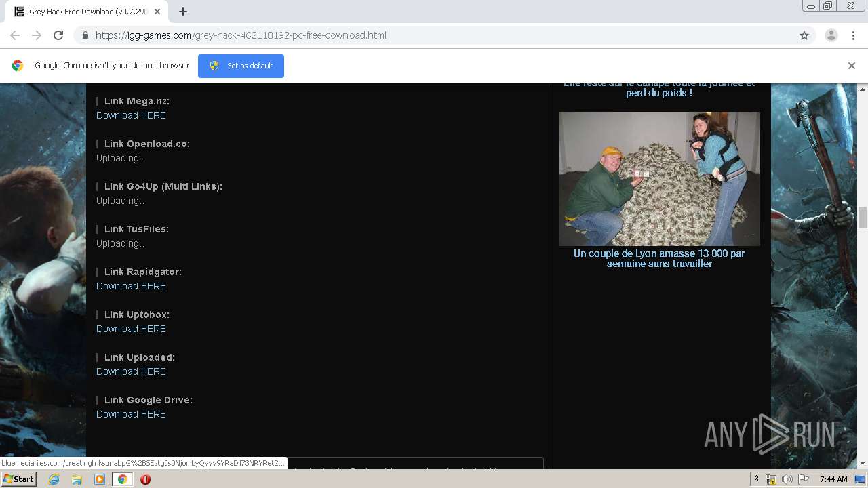Open the Un couple de Lyon ad headline
This screenshot has width=868, height=488.
659,258
